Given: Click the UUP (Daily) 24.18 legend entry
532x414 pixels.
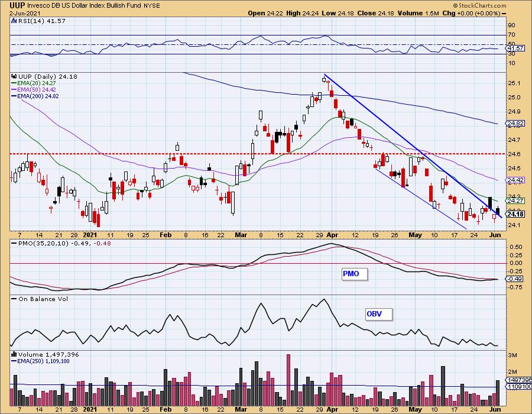Looking at the screenshot, I should [x=48, y=76].
